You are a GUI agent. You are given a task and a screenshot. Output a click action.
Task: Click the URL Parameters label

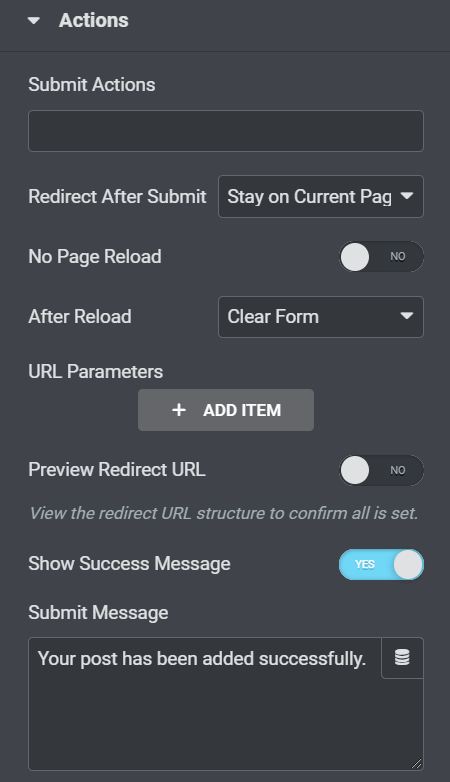point(96,372)
